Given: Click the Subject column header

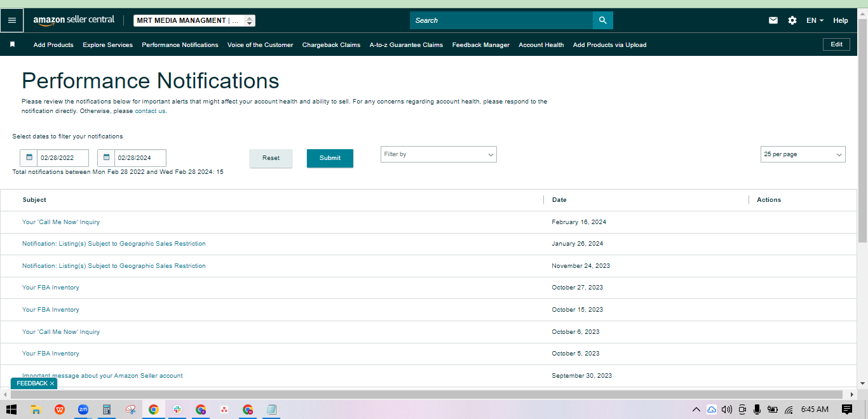Looking at the screenshot, I should [34, 200].
